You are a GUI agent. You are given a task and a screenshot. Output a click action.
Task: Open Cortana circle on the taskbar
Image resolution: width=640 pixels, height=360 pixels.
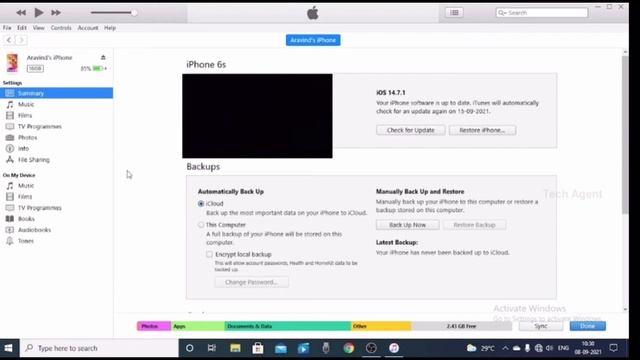click(189, 348)
